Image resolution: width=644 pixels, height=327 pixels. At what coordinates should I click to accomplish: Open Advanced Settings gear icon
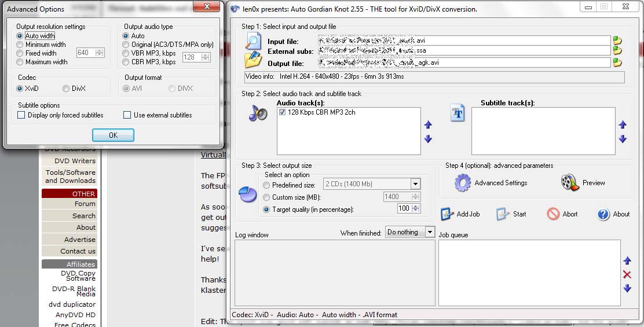click(463, 182)
